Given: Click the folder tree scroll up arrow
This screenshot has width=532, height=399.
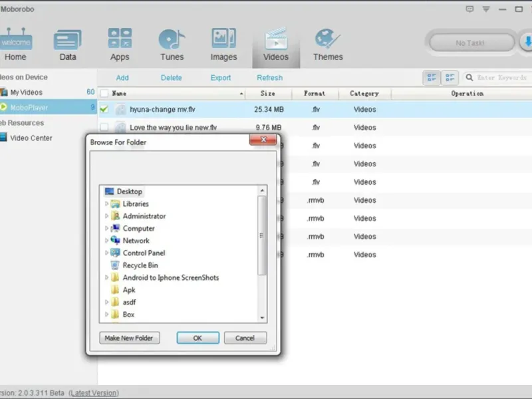Looking at the screenshot, I should click(x=262, y=191).
